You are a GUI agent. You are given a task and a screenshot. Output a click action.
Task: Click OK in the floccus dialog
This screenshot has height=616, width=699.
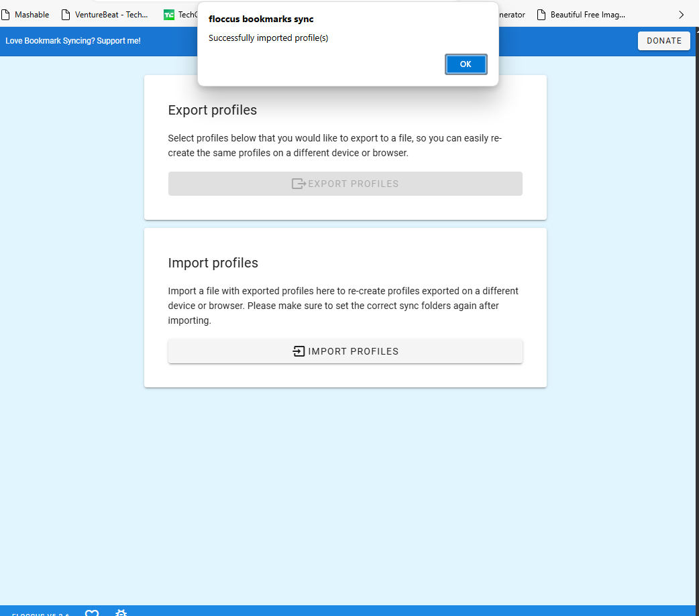tap(466, 64)
